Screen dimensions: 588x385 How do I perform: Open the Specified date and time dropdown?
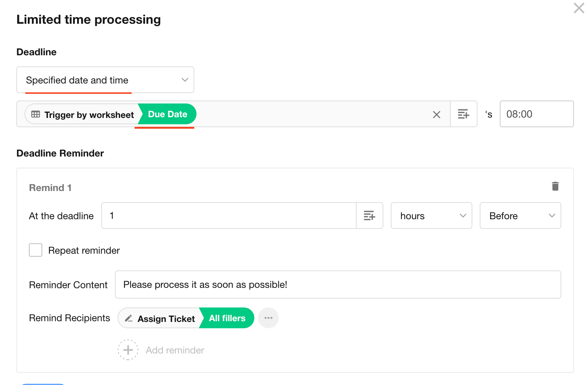(105, 80)
